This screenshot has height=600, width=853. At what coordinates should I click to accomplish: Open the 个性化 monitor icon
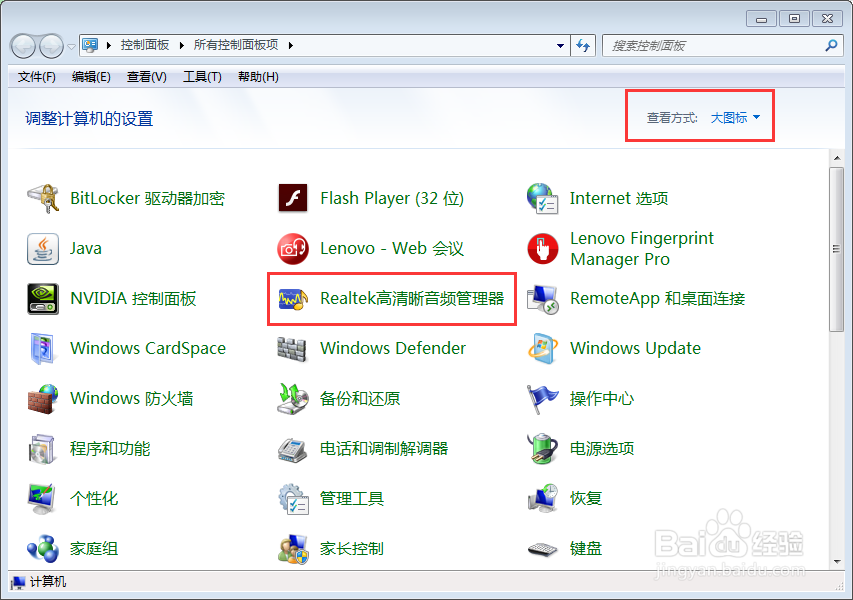coord(43,499)
